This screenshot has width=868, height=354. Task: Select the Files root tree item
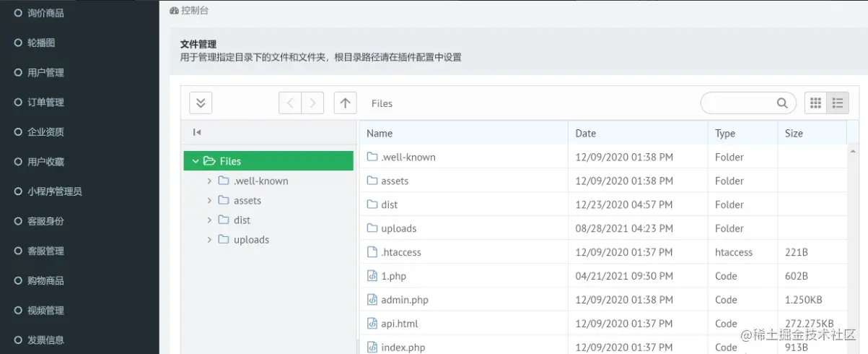(x=268, y=161)
